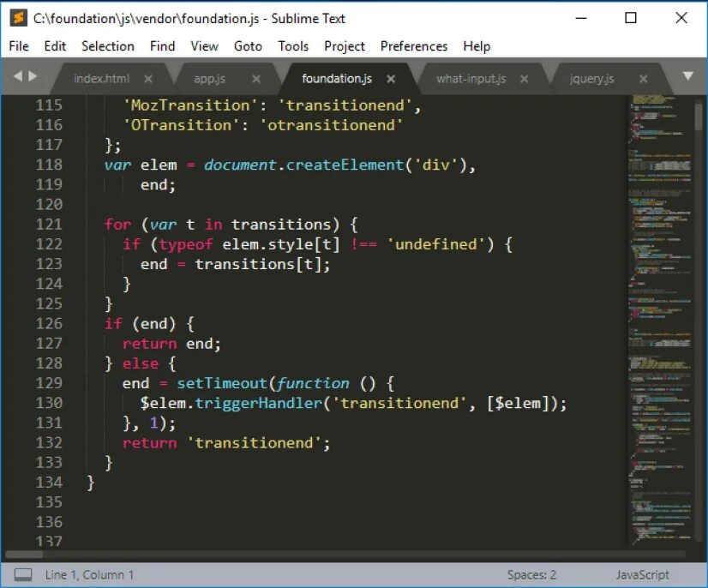Screen dimensions: 708x588
Task: Click triggerHandler on line 130
Action: tap(258, 403)
